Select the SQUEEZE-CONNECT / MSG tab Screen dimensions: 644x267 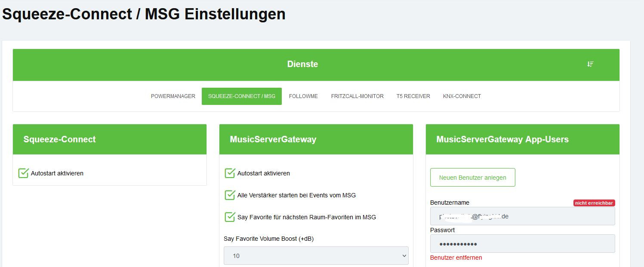point(242,96)
